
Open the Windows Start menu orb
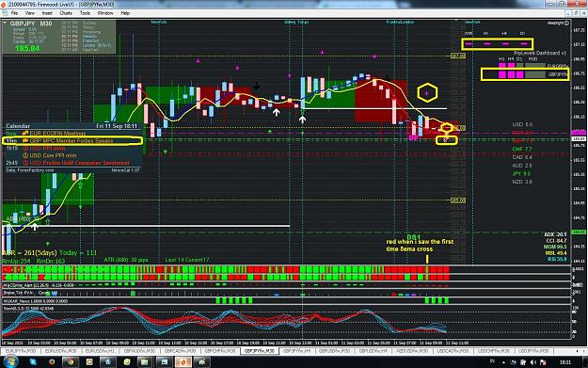tap(10, 361)
